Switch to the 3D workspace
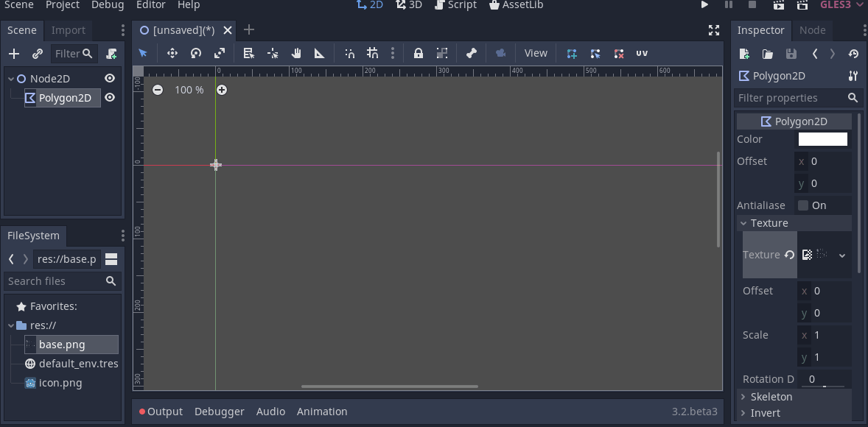 pos(408,5)
